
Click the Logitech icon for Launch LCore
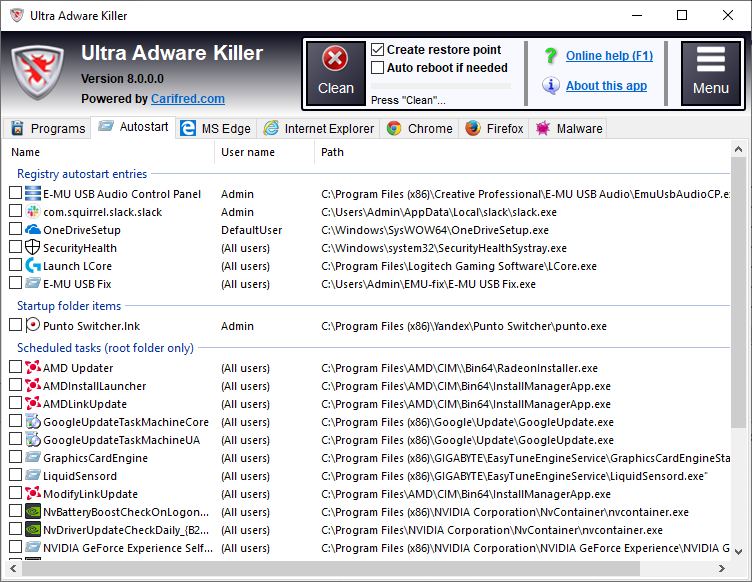tap(33, 265)
